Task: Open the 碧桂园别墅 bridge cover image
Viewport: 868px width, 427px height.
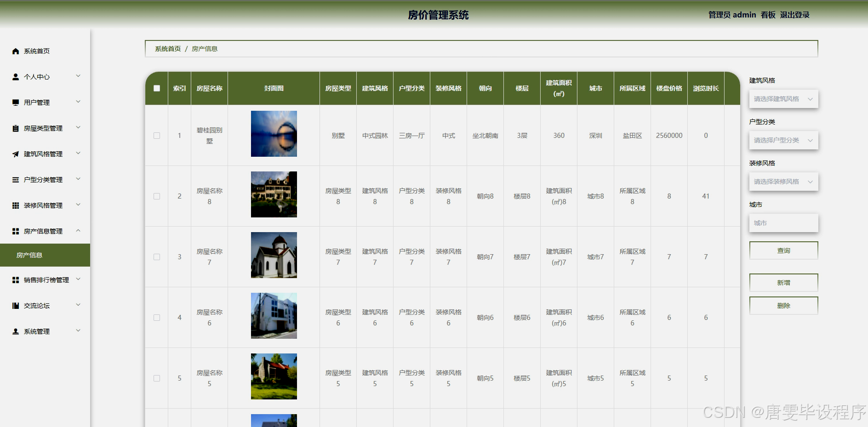Action: tap(274, 134)
